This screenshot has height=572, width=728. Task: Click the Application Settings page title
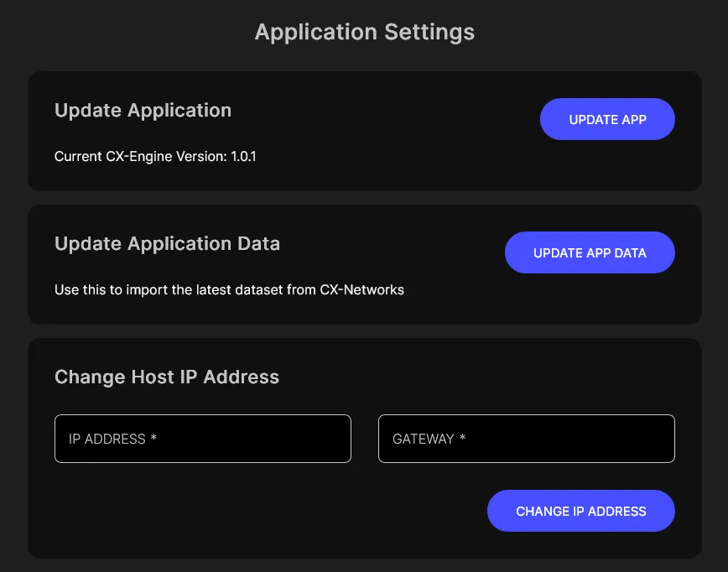364,32
